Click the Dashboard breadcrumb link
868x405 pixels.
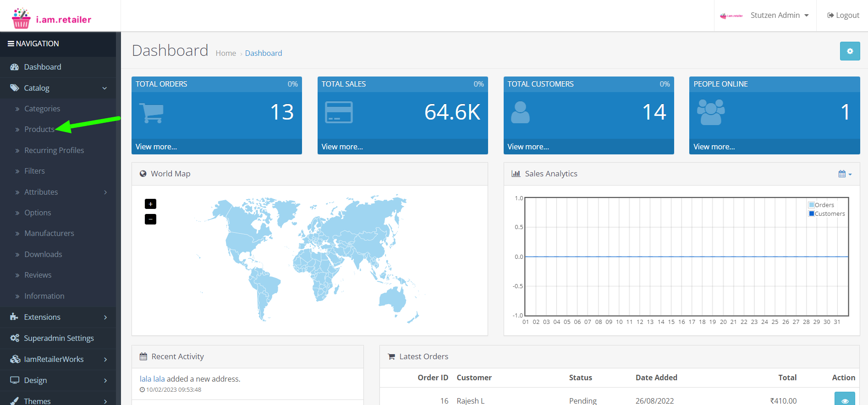pos(264,53)
